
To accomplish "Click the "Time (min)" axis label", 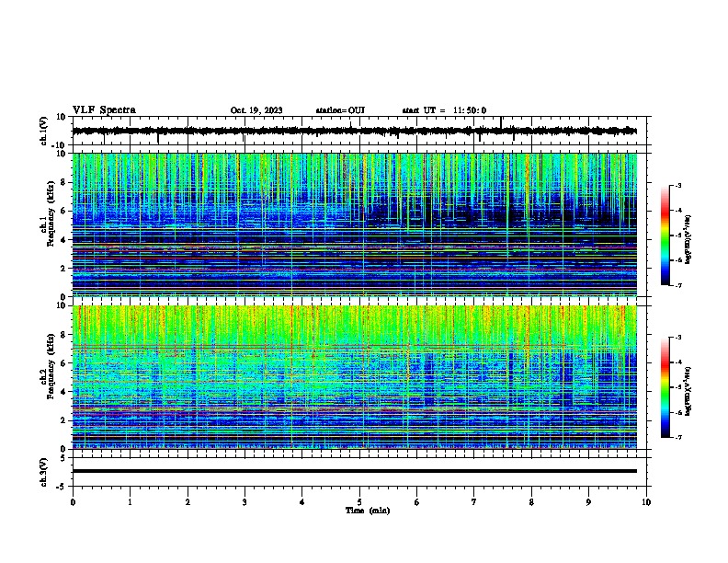I will pos(368,511).
